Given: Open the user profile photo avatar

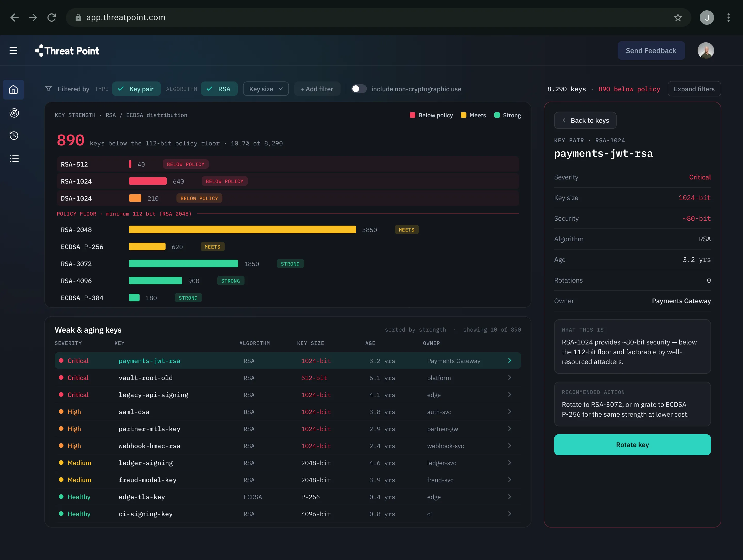Looking at the screenshot, I should pyautogui.click(x=706, y=51).
